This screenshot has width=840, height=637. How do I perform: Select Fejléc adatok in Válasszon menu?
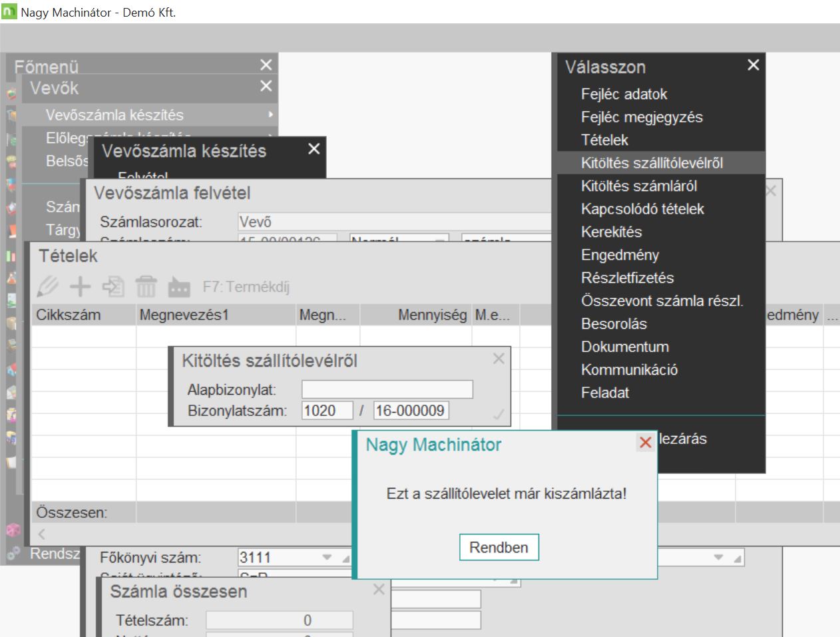click(624, 94)
